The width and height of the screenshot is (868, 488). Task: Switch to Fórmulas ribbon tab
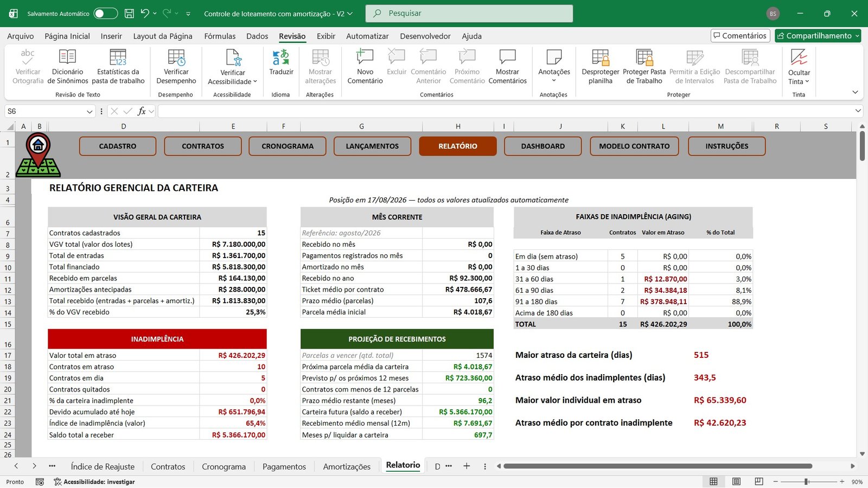coord(220,36)
